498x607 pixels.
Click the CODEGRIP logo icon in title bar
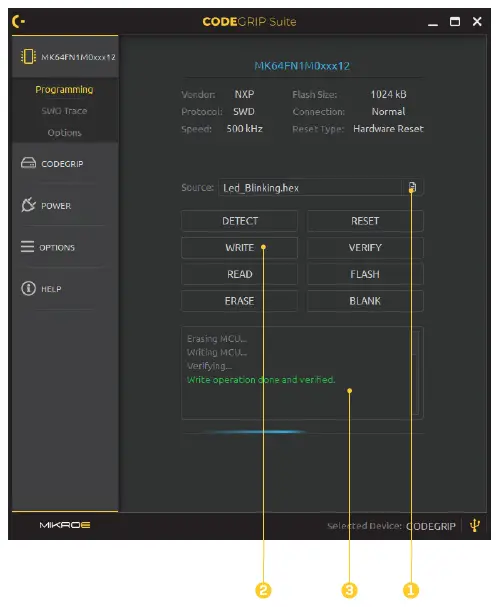pos(18,21)
